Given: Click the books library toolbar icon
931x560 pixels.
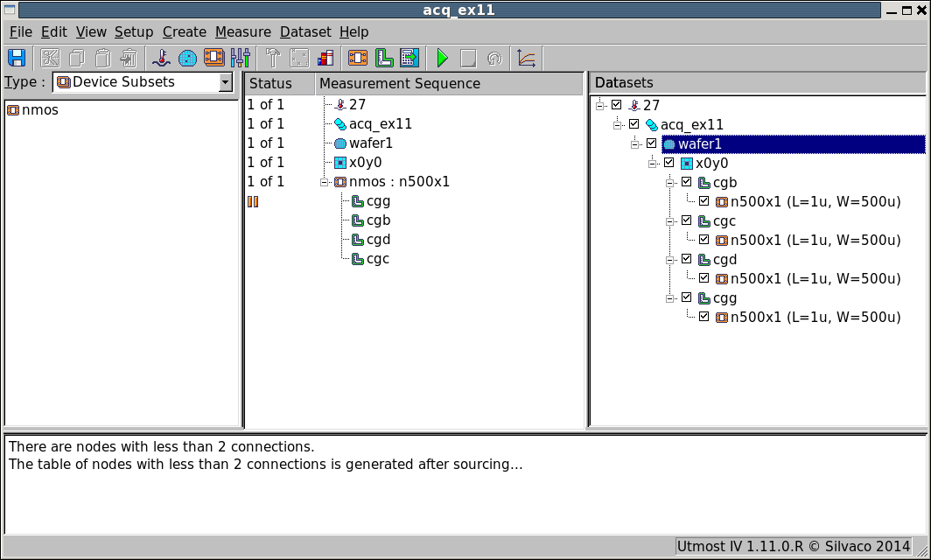Looking at the screenshot, I should point(325,59).
